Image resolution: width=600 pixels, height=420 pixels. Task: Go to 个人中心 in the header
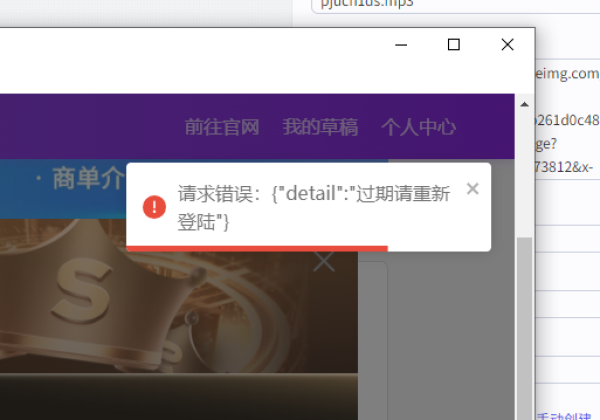coord(418,127)
